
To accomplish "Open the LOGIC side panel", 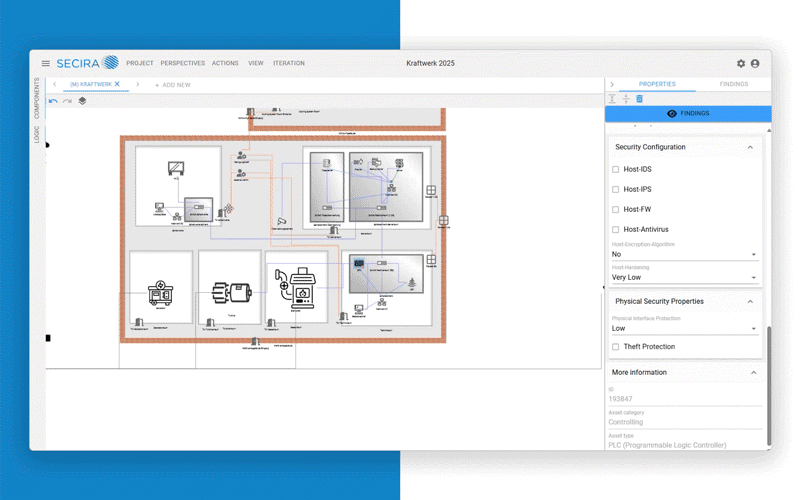I will [37, 135].
